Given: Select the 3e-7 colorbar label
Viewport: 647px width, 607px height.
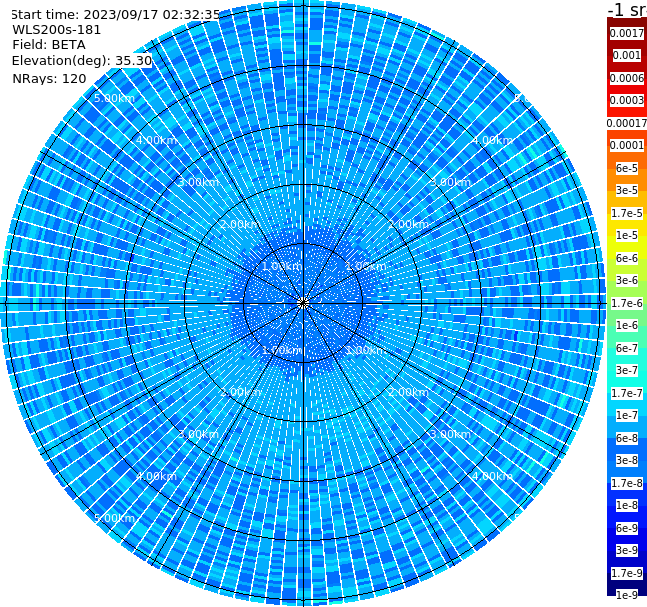Looking at the screenshot, I should tap(627, 370).
